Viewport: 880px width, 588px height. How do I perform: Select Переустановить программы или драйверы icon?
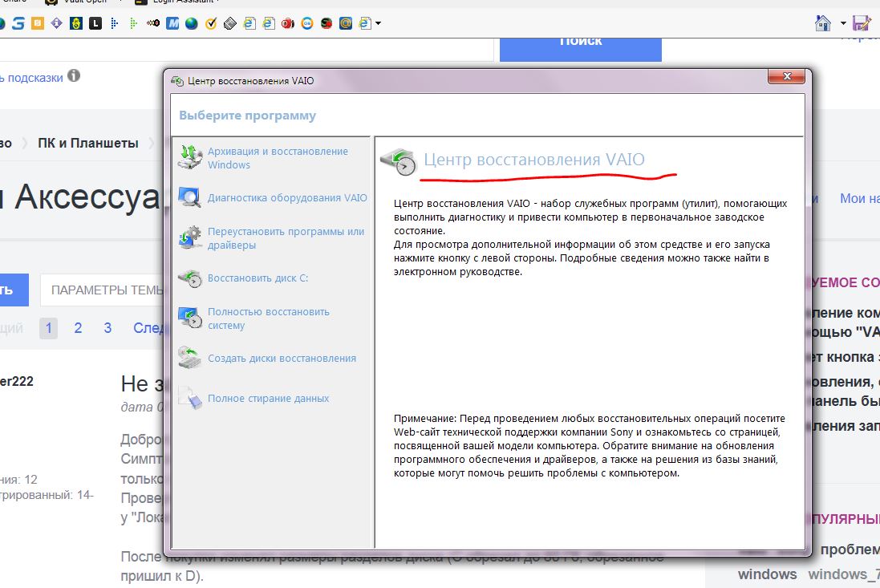(190, 237)
